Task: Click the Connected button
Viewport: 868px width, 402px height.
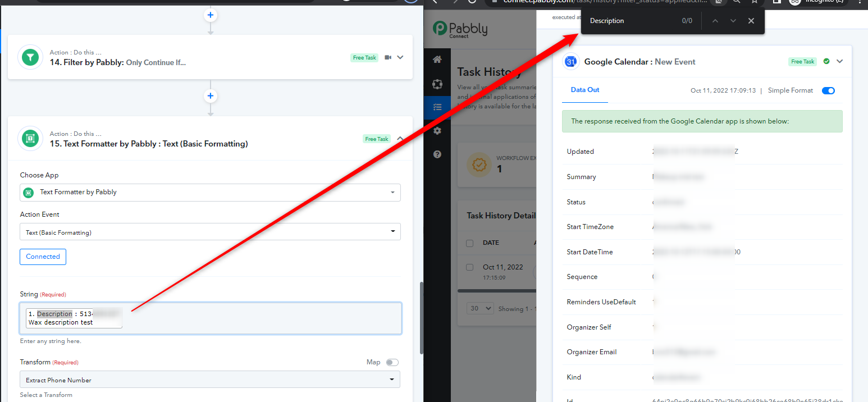Action: (43, 257)
